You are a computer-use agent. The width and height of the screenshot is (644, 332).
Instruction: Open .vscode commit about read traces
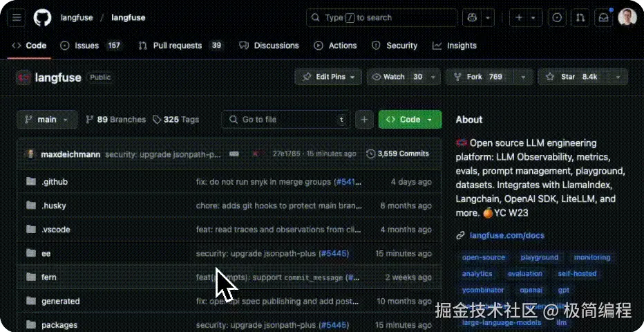(278, 229)
